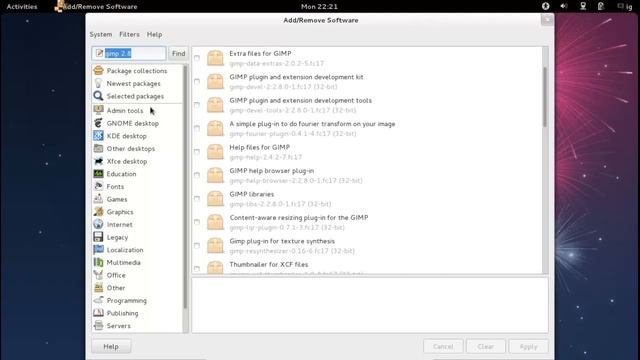Click the Graphics category icon
640x360 pixels.
(98, 211)
